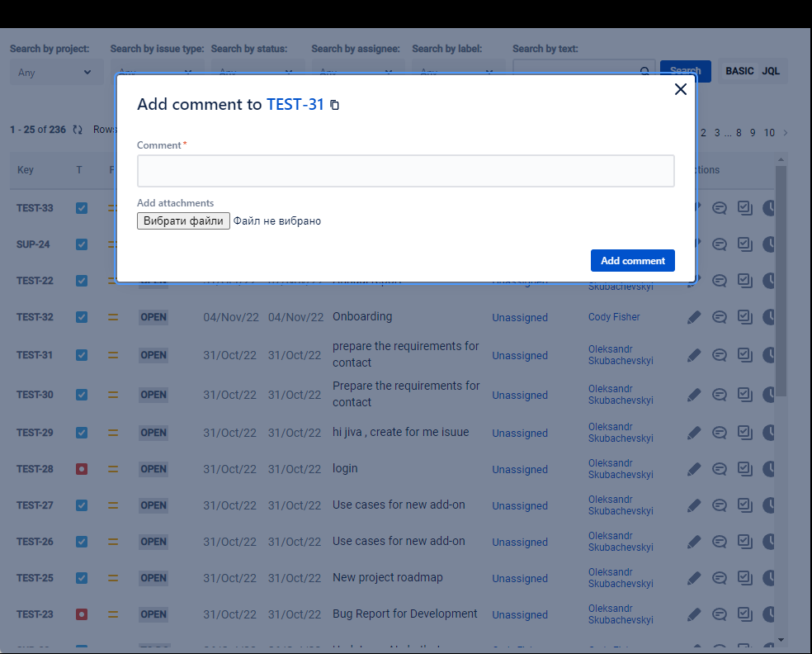Image resolution: width=812 pixels, height=654 pixels.
Task: Open the TEST-31 link in dialog title
Action: 295,105
